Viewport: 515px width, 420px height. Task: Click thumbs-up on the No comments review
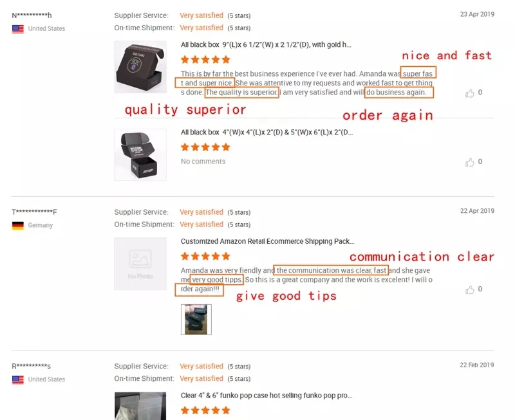(470, 162)
